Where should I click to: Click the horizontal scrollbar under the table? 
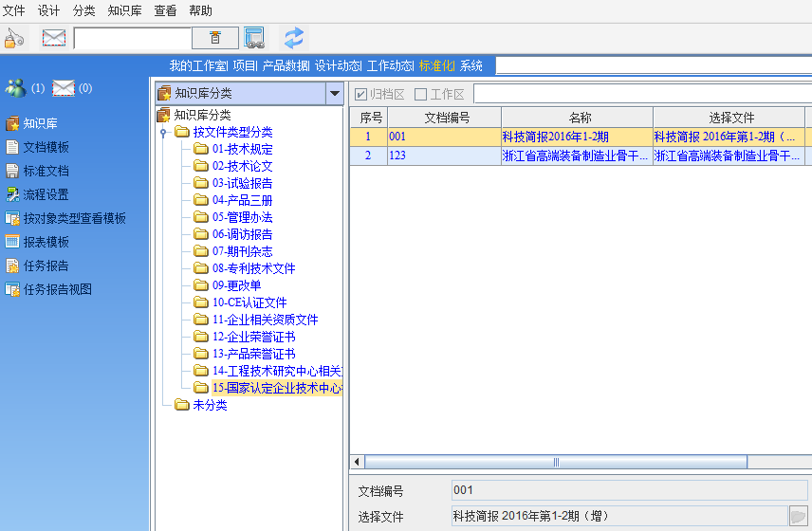pyautogui.click(x=557, y=462)
